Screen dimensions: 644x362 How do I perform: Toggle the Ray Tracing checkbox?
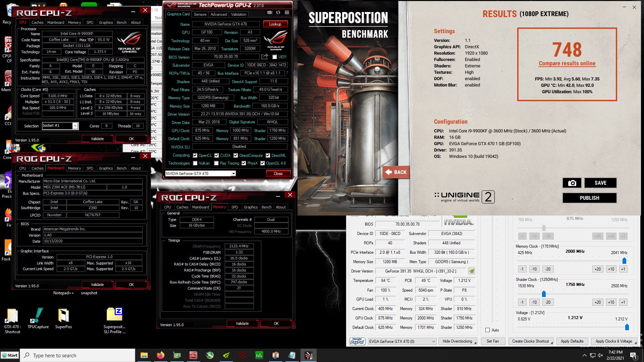tap(216, 163)
